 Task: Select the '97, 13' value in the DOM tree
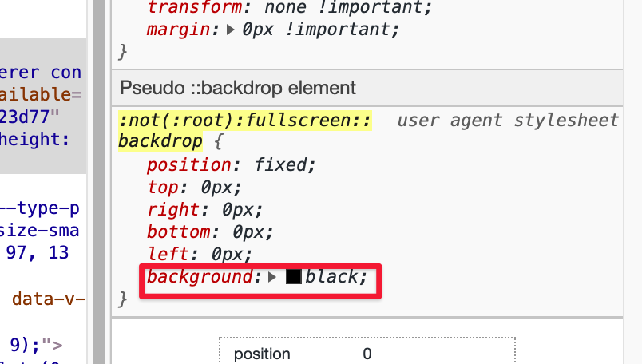[x=38, y=252]
